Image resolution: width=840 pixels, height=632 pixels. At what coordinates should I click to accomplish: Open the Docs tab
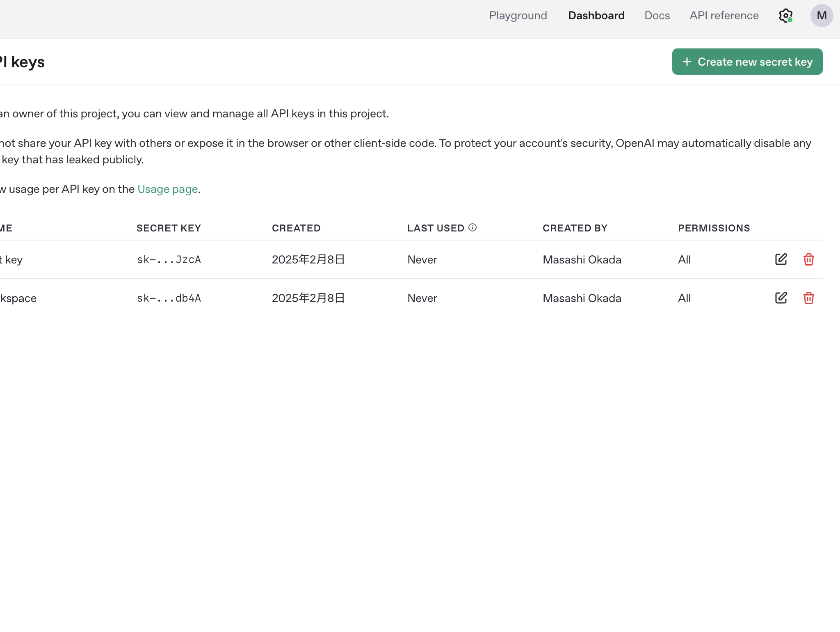657,16
